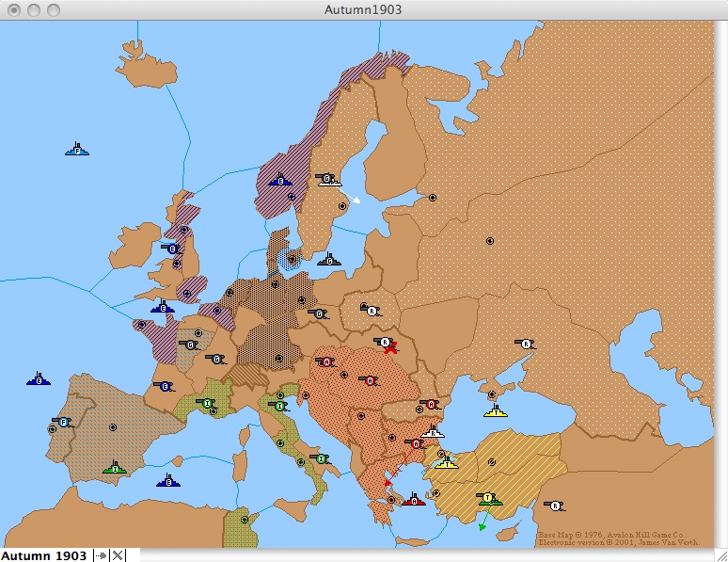Select the Russian army in Syria

[555, 506]
